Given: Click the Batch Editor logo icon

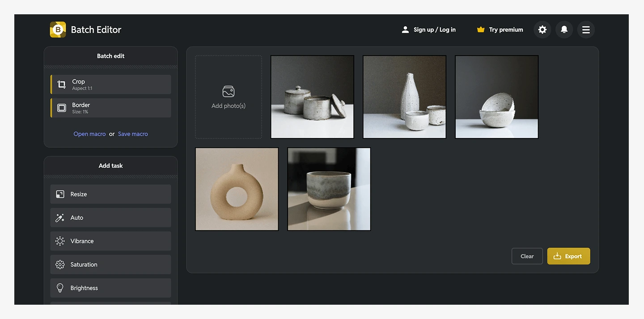Looking at the screenshot, I should [58, 30].
